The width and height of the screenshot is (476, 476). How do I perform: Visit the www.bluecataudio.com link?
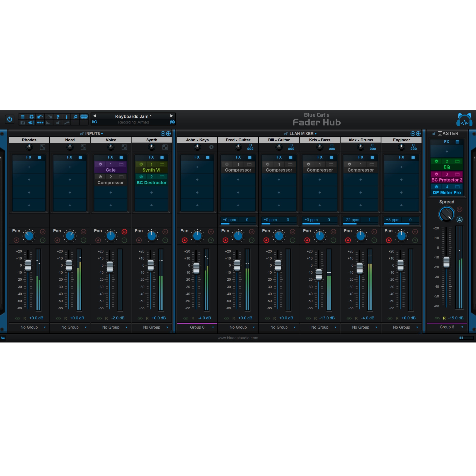238,338
